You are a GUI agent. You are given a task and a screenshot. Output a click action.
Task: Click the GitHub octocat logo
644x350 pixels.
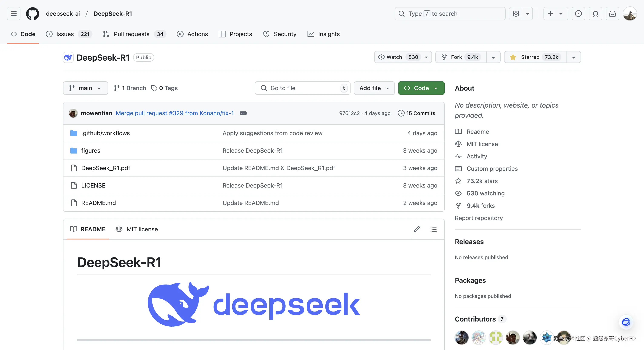tap(33, 13)
